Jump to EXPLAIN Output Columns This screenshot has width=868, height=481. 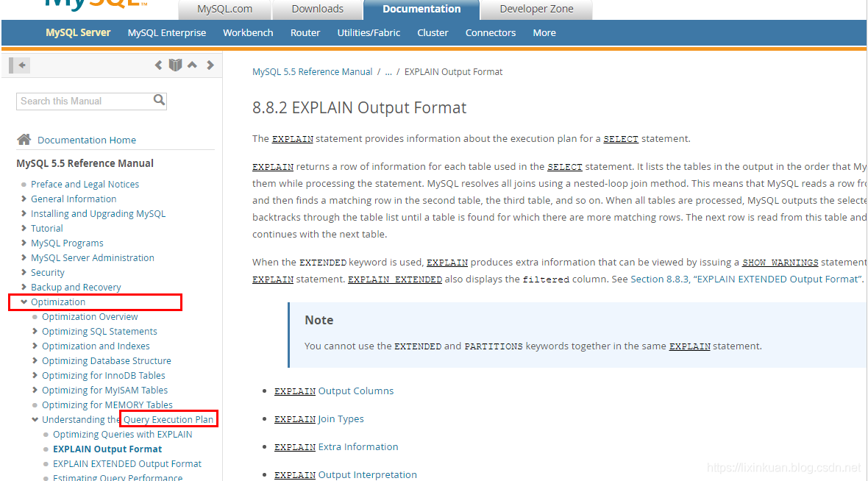point(334,391)
